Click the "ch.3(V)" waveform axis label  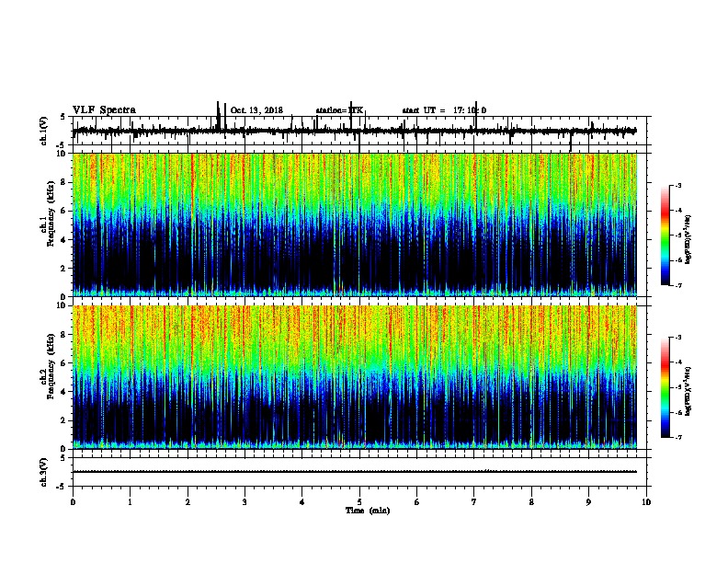click(x=43, y=472)
